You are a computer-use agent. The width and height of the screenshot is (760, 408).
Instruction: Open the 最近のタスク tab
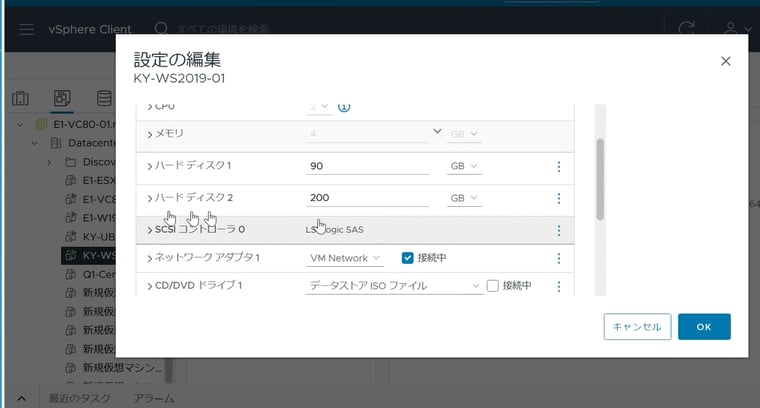click(x=80, y=399)
